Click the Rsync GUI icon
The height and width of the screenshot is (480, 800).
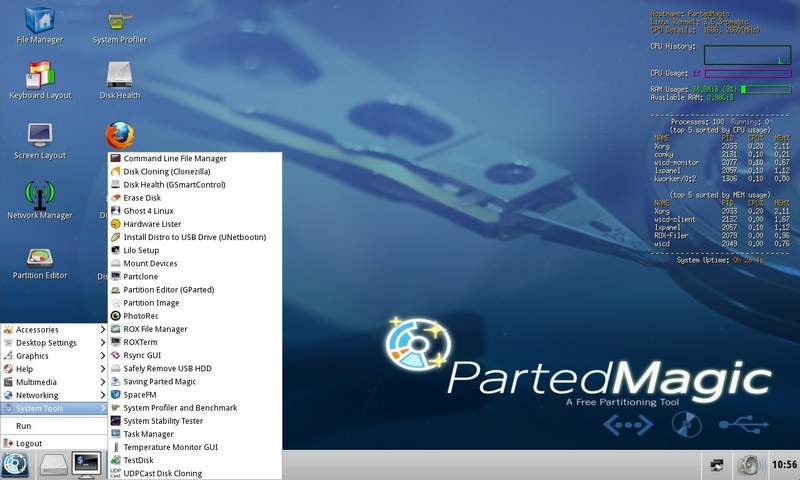tap(116, 355)
